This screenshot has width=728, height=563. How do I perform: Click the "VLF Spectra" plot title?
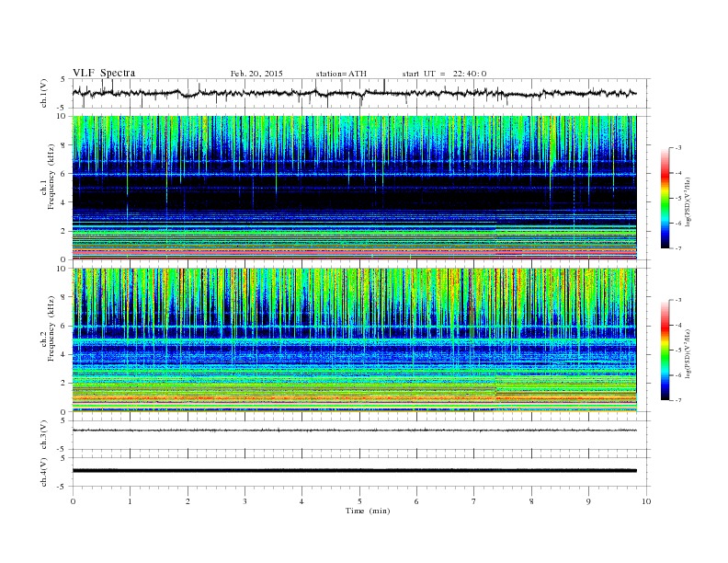104,73
